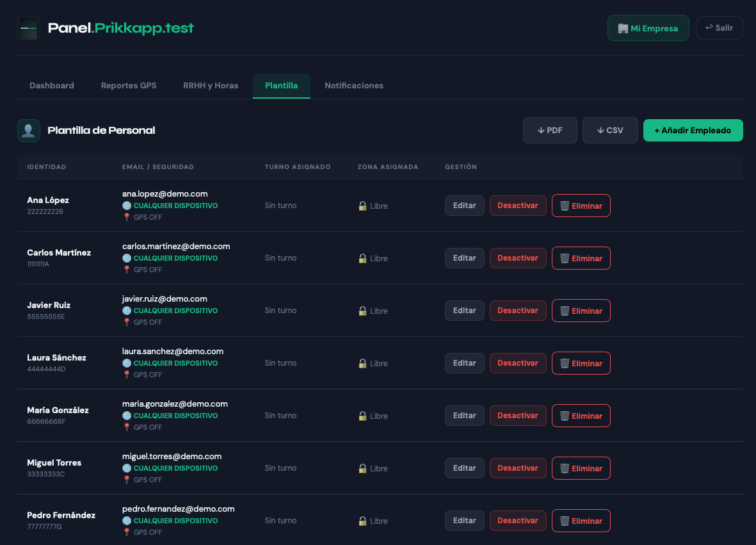Click the Plantilla de Personal avatar icon
This screenshot has height=545, width=756.
29,131
